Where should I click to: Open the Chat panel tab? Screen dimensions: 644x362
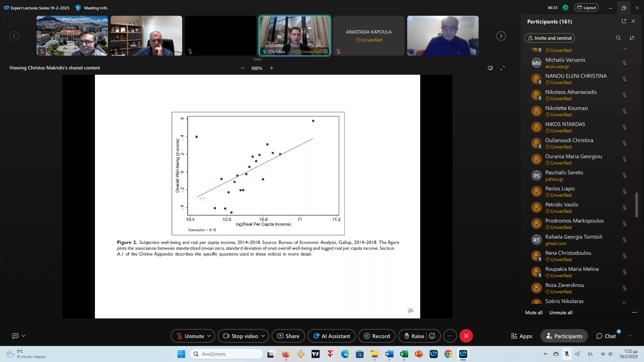click(606, 336)
